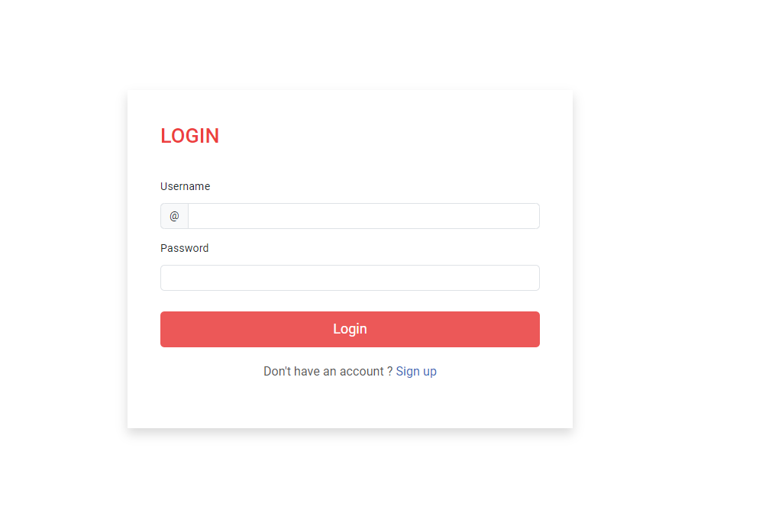Click the label above the @ input group
772x532 pixels.
pyautogui.click(x=185, y=186)
